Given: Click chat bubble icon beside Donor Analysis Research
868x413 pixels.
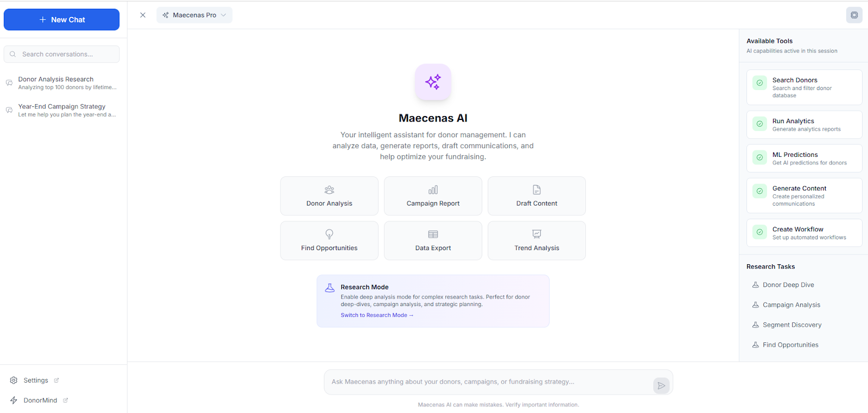Looking at the screenshot, I should click(x=9, y=83).
